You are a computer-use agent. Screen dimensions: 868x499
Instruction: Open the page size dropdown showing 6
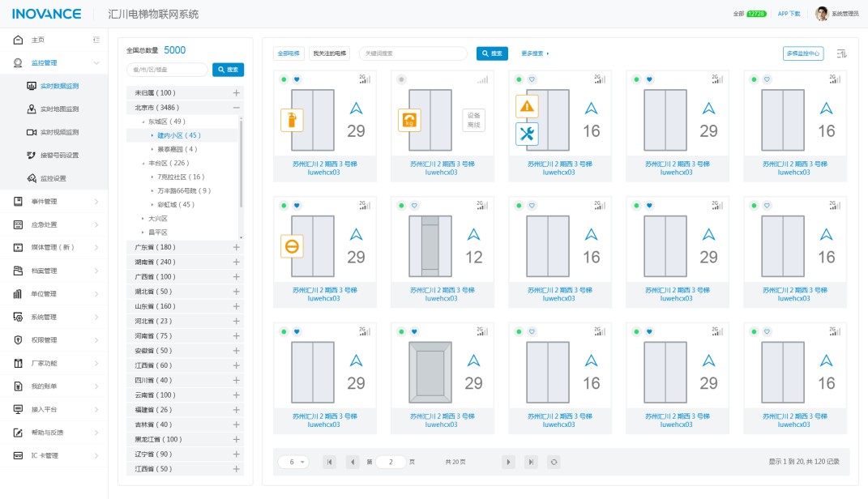click(x=294, y=462)
